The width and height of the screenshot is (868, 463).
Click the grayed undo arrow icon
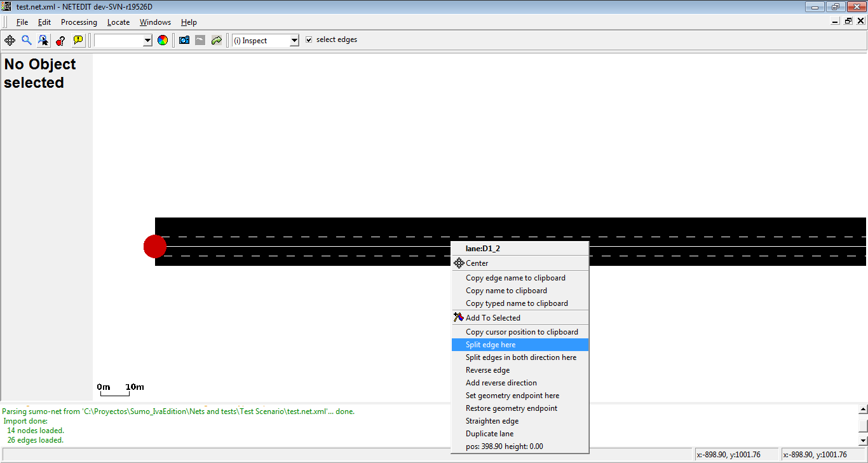point(200,40)
